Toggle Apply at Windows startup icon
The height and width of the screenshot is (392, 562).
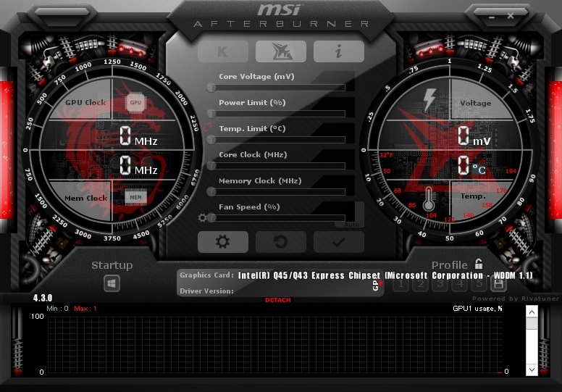click(112, 284)
